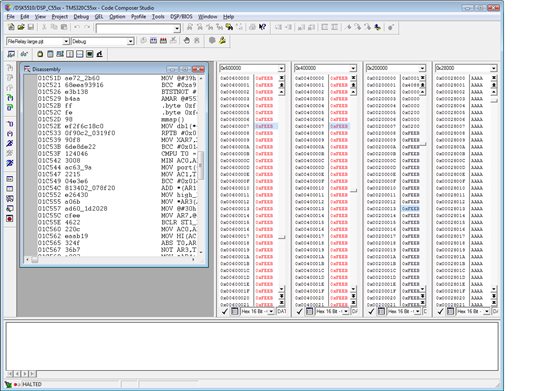Click the HALTED status bar text
The image size is (550, 391).
click(32, 384)
